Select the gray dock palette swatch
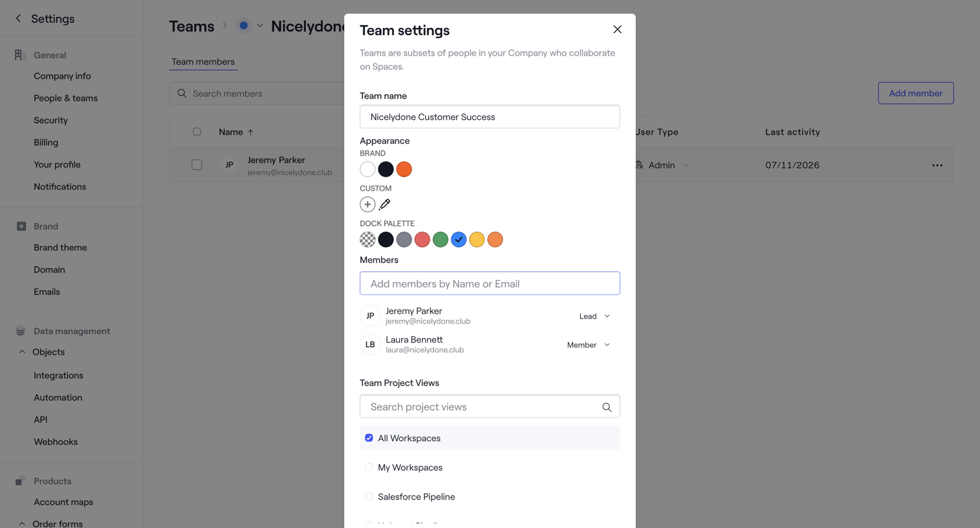This screenshot has height=528, width=980. 404,239
